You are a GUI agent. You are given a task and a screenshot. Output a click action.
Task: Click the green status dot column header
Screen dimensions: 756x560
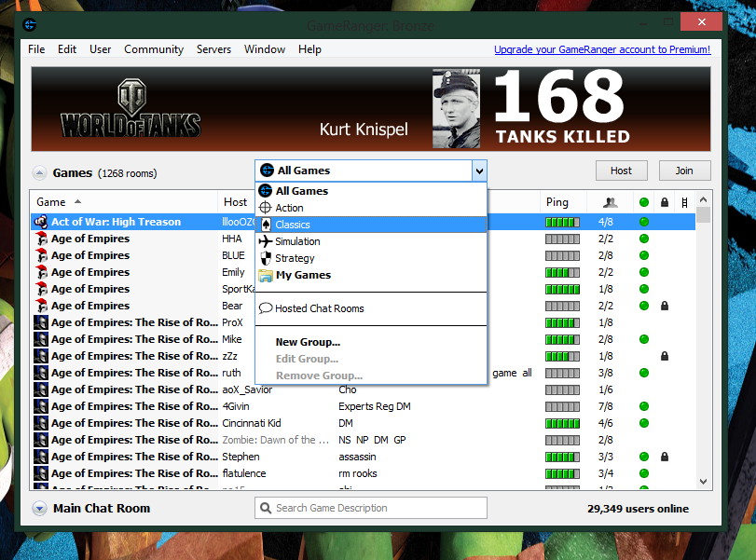643,202
